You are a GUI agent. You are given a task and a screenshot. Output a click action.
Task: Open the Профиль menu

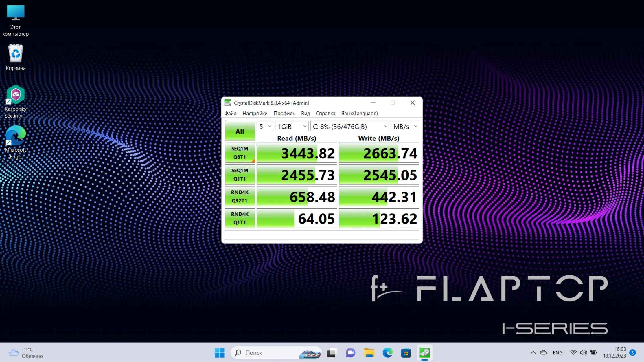[284, 113]
